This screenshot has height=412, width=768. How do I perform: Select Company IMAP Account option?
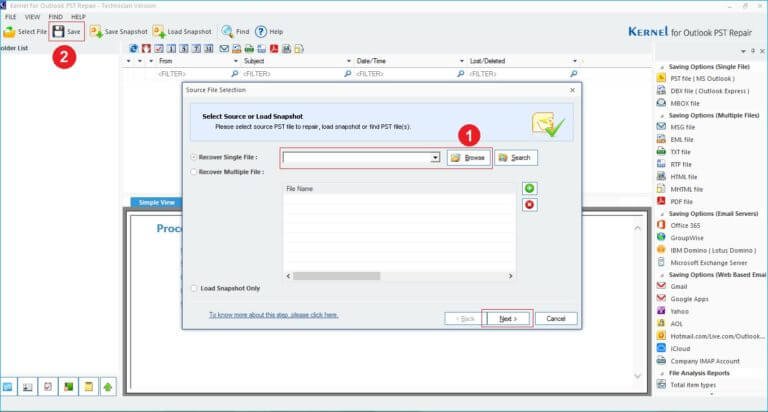pos(698,361)
